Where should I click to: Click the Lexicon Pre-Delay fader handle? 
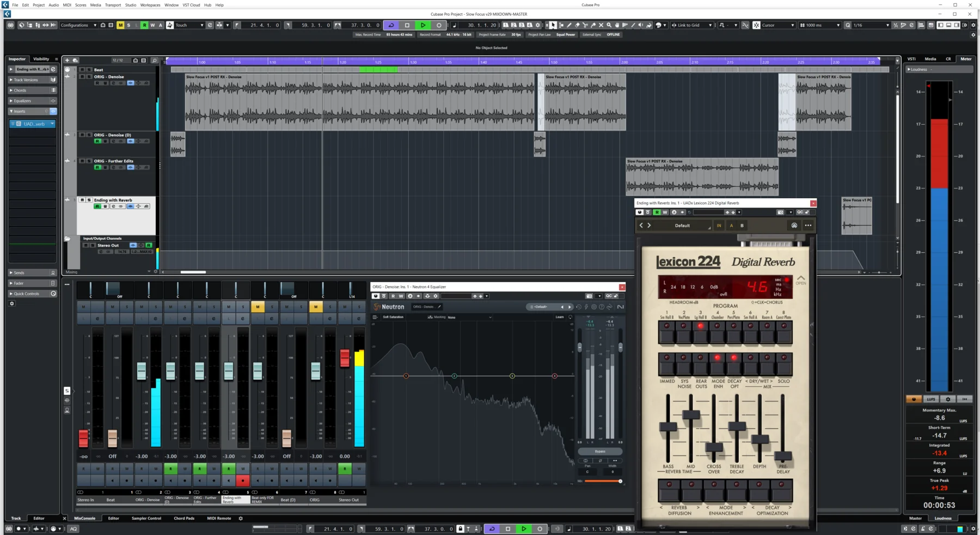point(782,455)
